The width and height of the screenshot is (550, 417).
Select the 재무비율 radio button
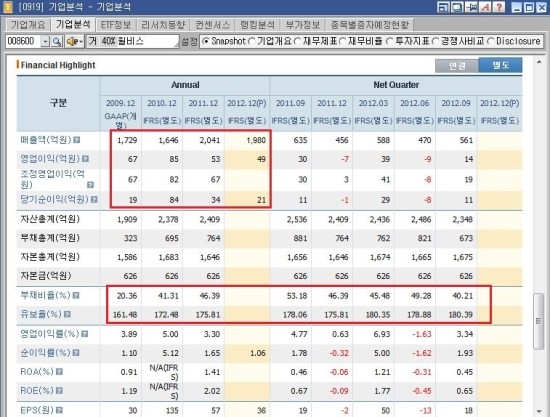343,41
